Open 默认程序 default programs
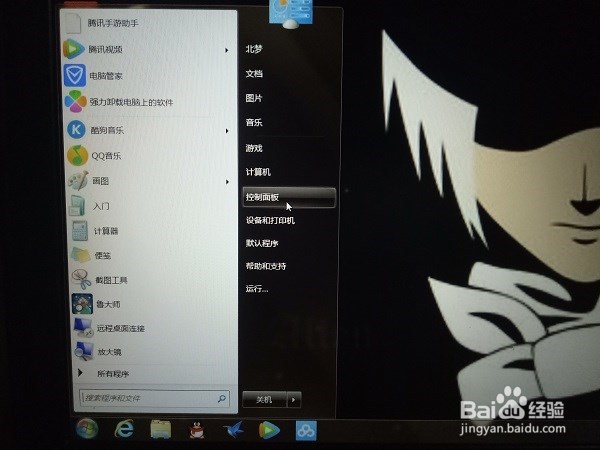The width and height of the screenshot is (600, 450). click(262, 243)
